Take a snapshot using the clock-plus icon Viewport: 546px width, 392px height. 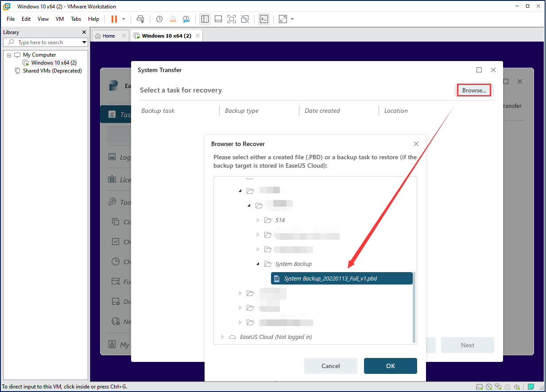(x=159, y=19)
